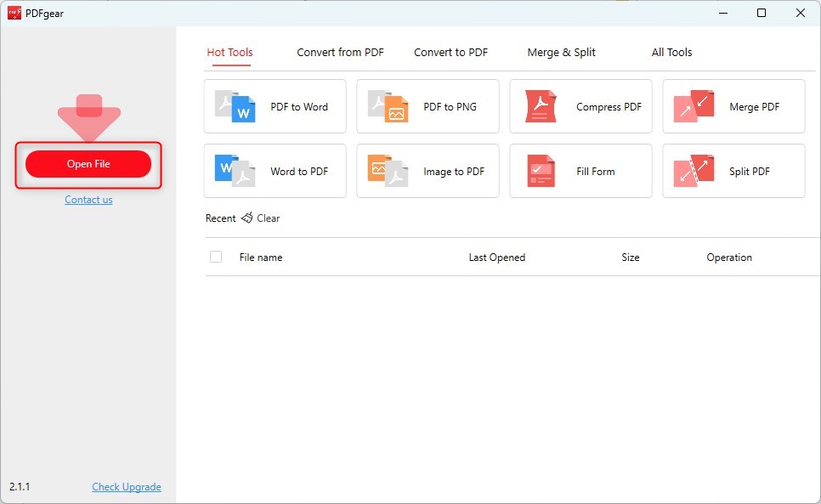Click the Last Opened column header
Image resolution: width=821 pixels, height=504 pixels.
[496, 256]
